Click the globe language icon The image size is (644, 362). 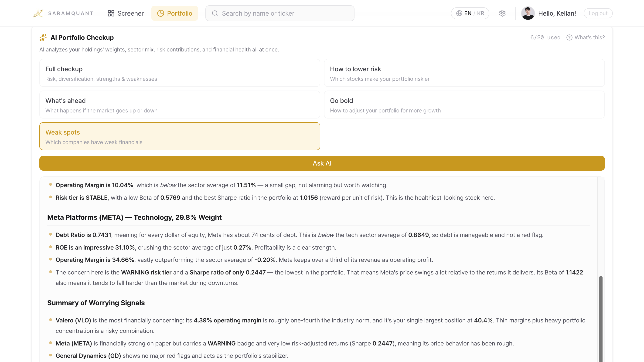pos(459,13)
